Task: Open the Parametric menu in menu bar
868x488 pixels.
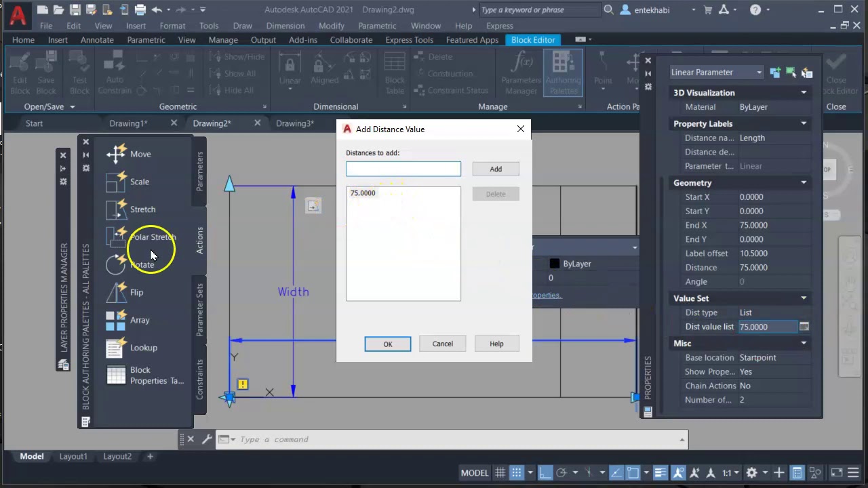Action: pos(377,26)
